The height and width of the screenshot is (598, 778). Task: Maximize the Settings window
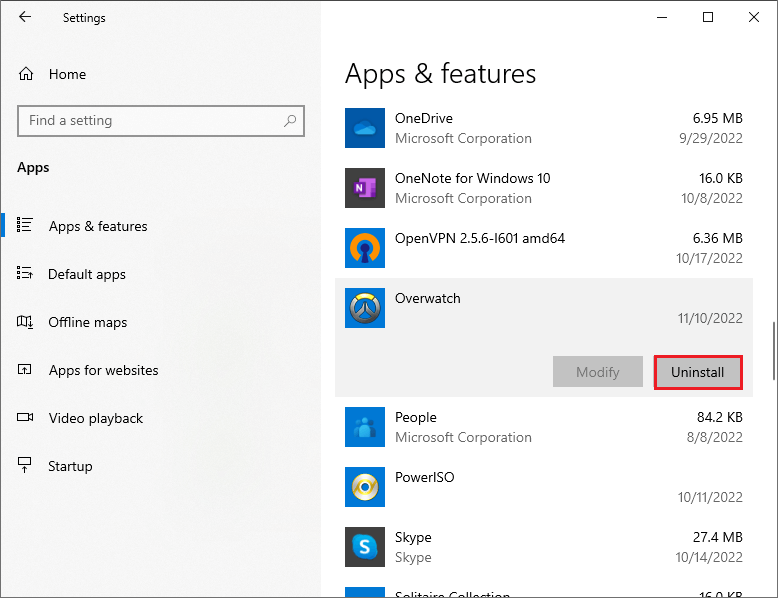[708, 17]
